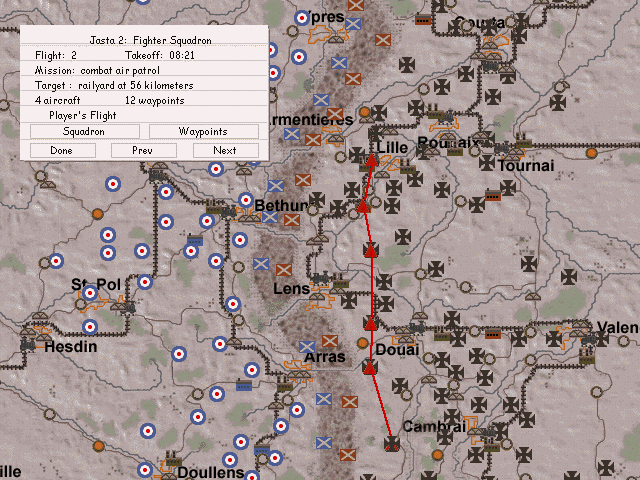
Task: Click the '12 waypoints' text
Action: pyautogui.click(x=155, y=100)
